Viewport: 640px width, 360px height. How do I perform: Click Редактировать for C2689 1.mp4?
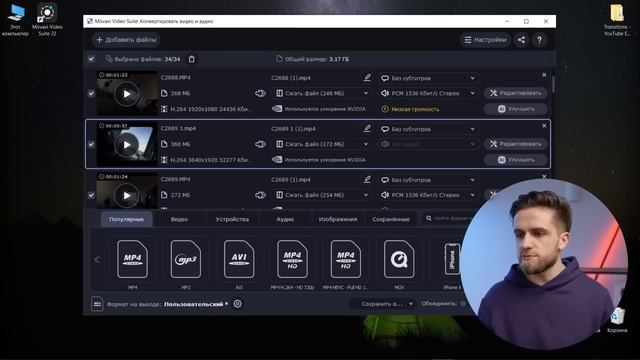pos(516,144)
